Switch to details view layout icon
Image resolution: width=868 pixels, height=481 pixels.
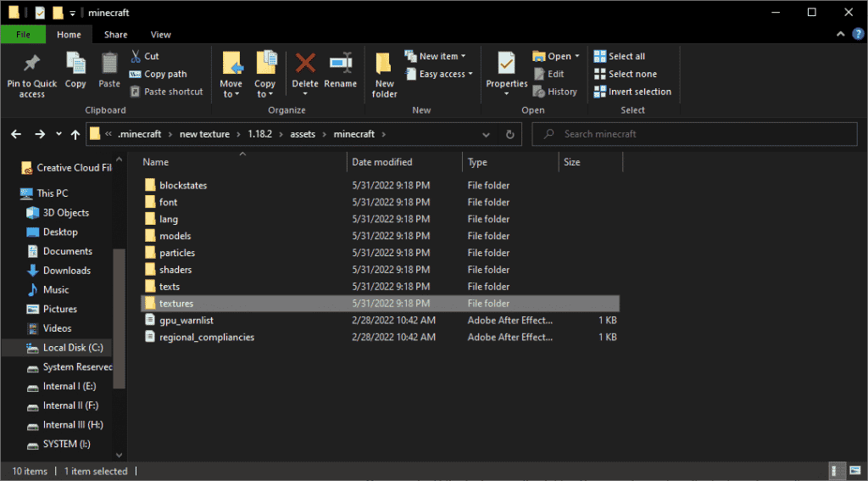click(x=837, y=471)
